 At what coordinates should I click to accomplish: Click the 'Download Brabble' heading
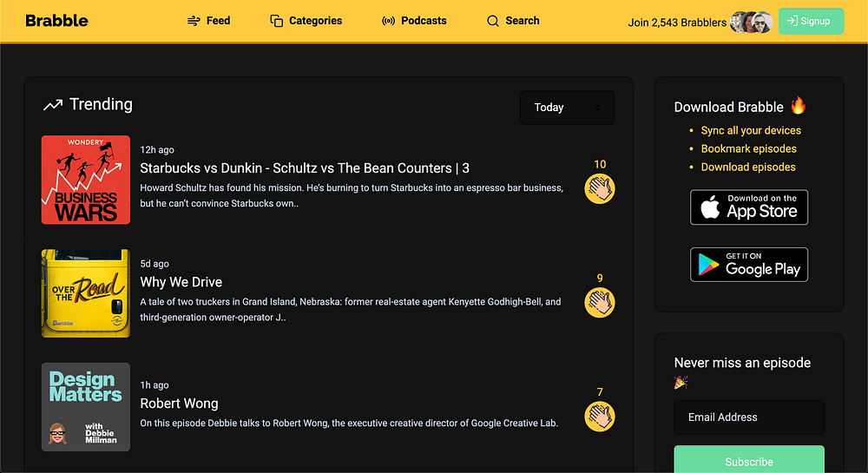(x=728, y=108)
